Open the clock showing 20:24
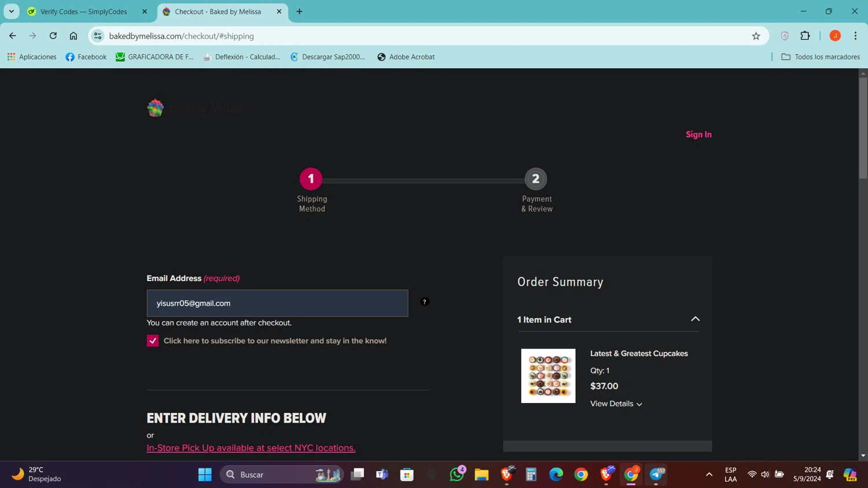This screenshot has width=868, height=488. tap(807, 474)
